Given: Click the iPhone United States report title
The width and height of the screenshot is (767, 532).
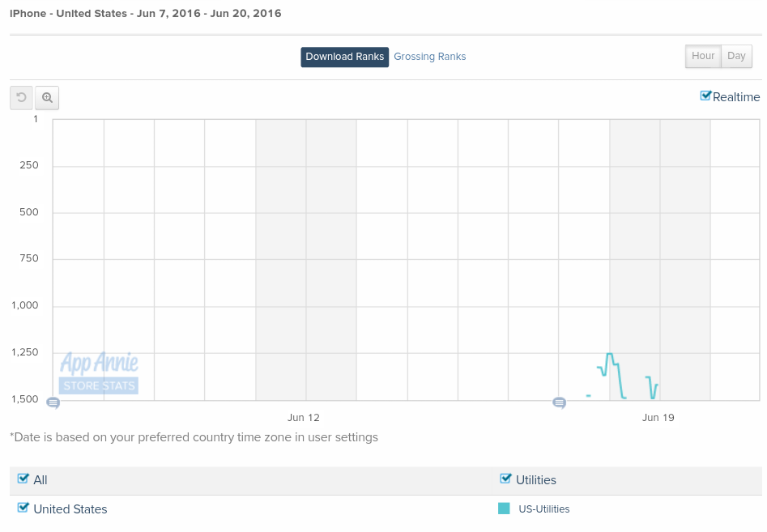Looking at the screenshot, I should (x=145, y=13).
